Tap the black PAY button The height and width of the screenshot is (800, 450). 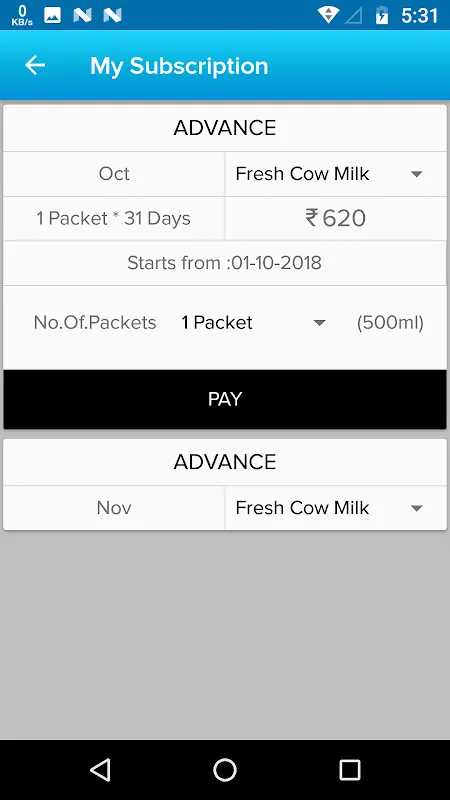[x=225, y=399]
